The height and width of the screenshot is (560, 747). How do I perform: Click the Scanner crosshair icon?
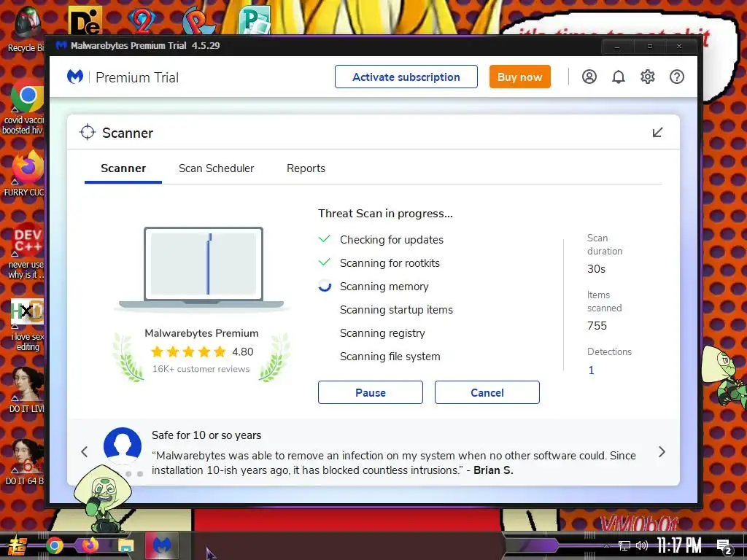coord(88,133)
